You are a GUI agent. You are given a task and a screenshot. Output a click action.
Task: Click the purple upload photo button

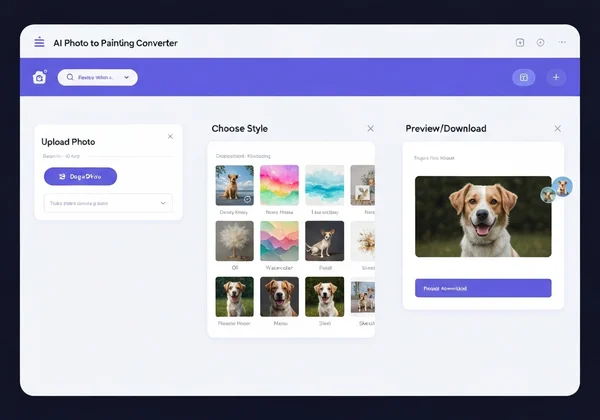(80, 176)
